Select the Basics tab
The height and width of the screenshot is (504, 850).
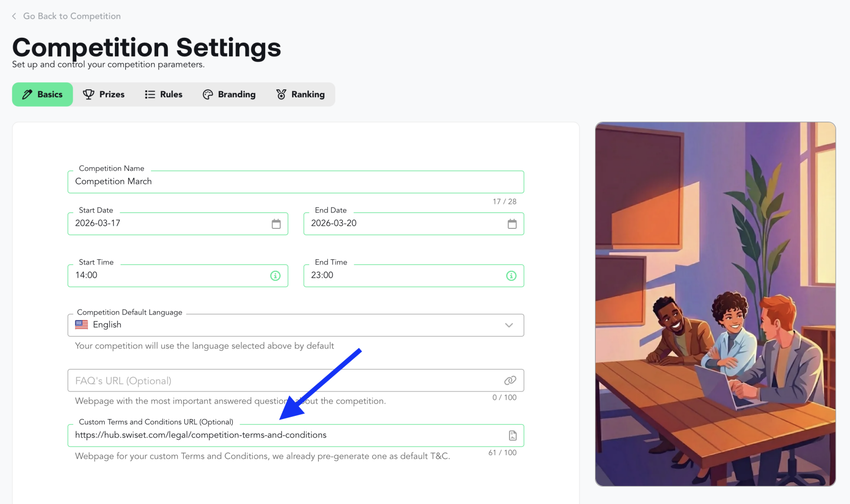pos(42,94)
